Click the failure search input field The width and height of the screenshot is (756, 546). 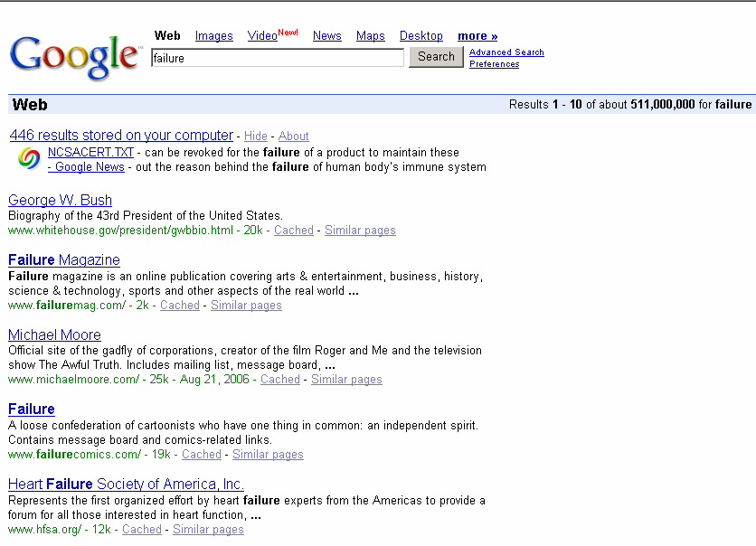pyautogui.click(x=278, y=58)
